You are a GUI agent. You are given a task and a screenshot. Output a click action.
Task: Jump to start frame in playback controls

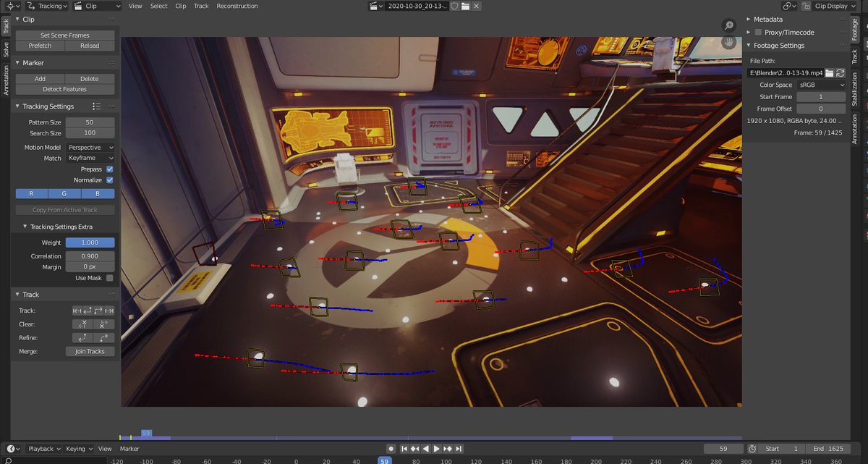406,449
